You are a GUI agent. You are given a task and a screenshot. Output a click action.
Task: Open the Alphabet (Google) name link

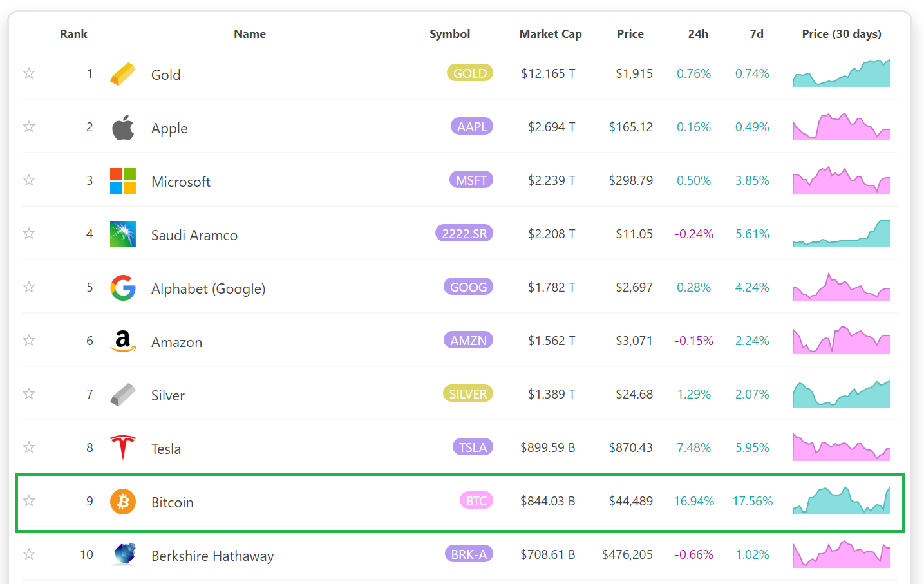point(208,288)
